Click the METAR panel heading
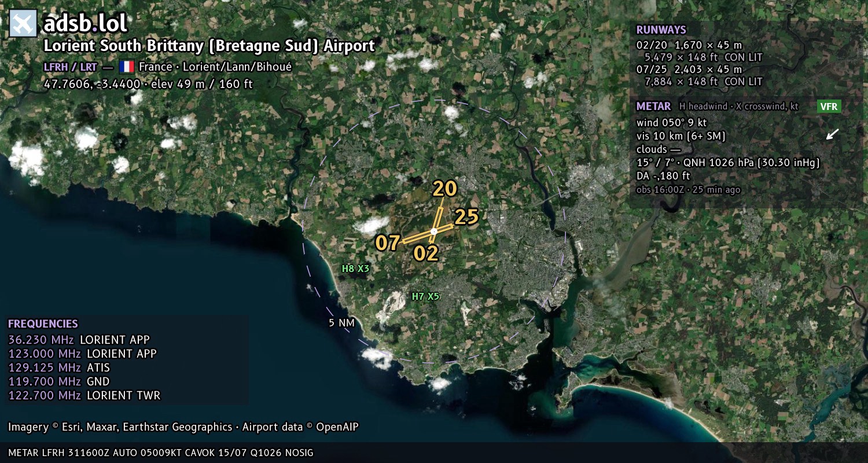 pos(653,106)
